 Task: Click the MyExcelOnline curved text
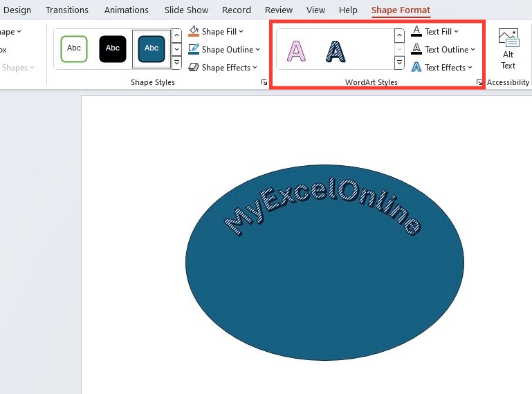[x=322, y=207]
